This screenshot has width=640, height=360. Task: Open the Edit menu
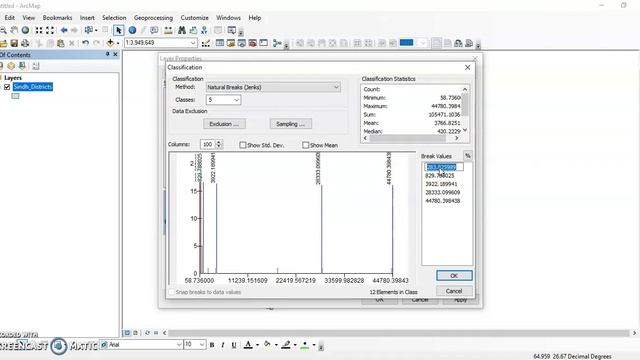pyautogui.click(x=9, y=18)
